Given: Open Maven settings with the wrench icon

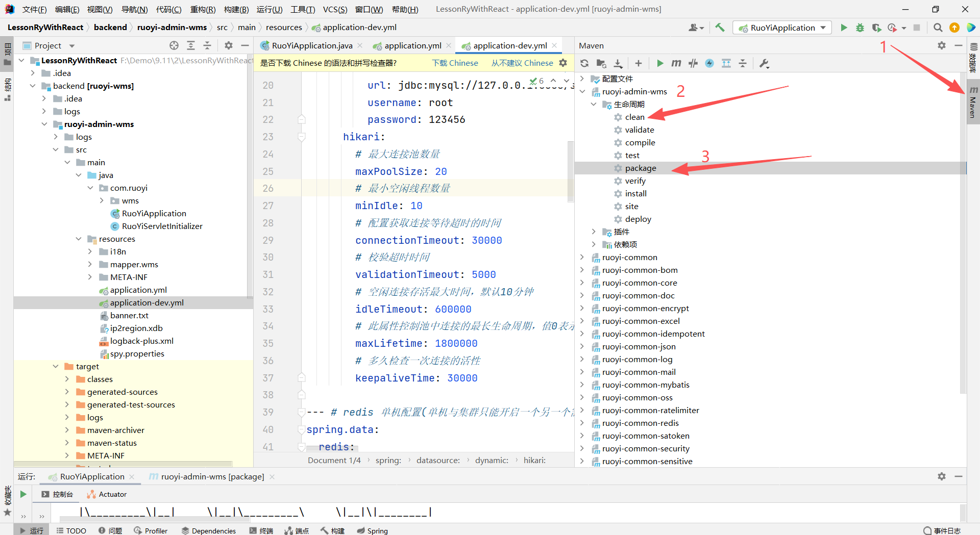Looking at the screenshot, I should (764, 63).
